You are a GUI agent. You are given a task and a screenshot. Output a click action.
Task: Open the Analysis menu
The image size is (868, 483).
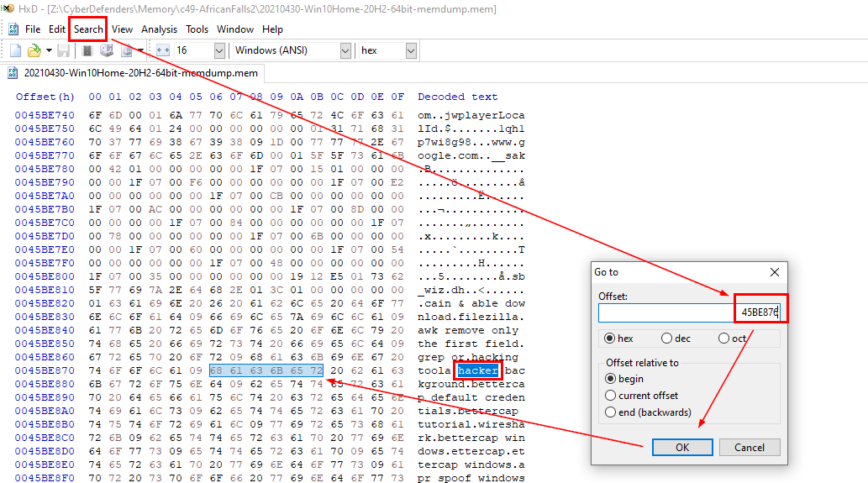[x=159, y=29]
